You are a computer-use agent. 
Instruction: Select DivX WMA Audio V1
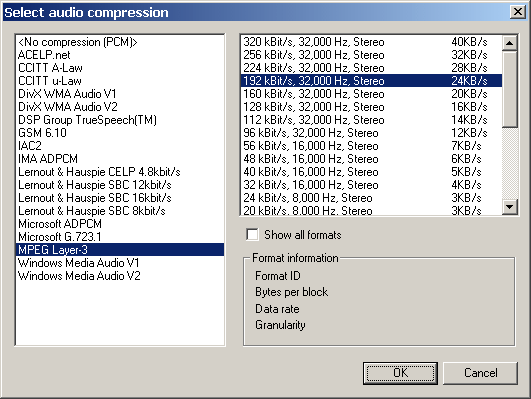(x=120, y=94)
